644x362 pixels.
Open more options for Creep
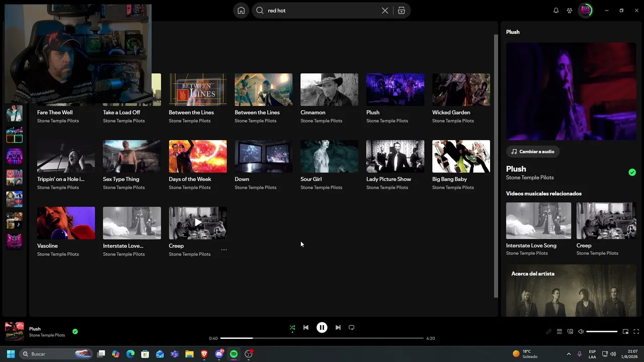[224, 250]
